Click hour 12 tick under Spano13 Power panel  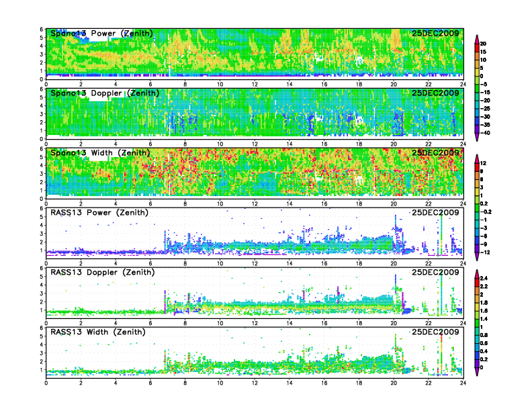[x=255, y=84]
